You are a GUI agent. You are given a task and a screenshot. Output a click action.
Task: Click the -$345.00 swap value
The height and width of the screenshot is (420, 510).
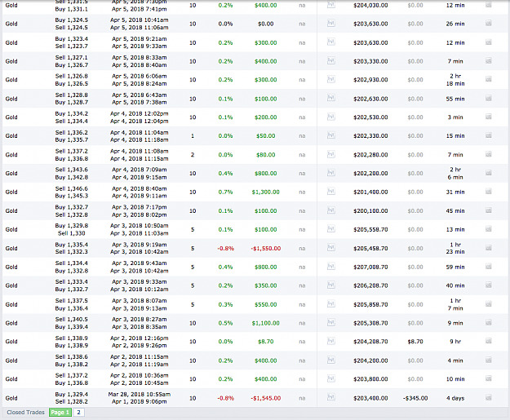pos(415,398)
